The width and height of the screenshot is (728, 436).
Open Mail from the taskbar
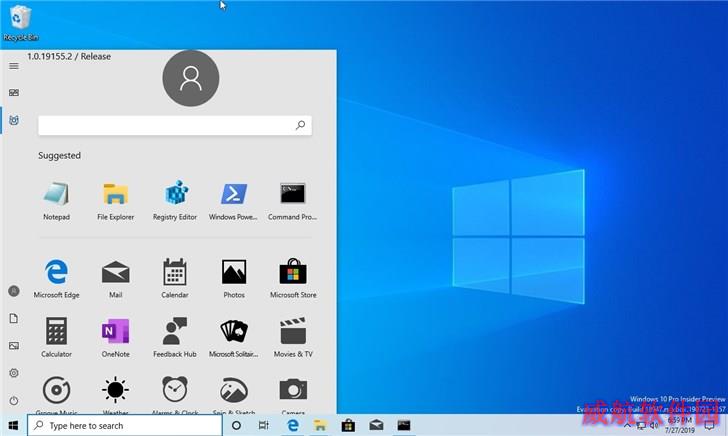tap(377, 425)
